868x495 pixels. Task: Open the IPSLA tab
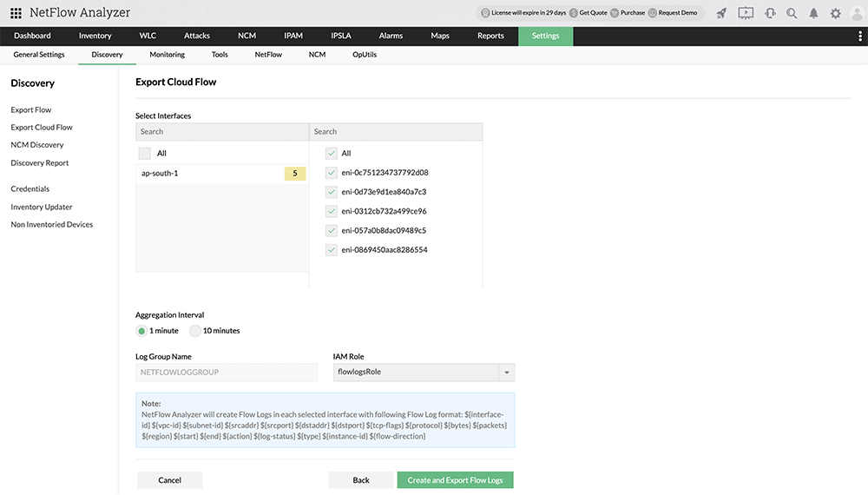(341, 36)
